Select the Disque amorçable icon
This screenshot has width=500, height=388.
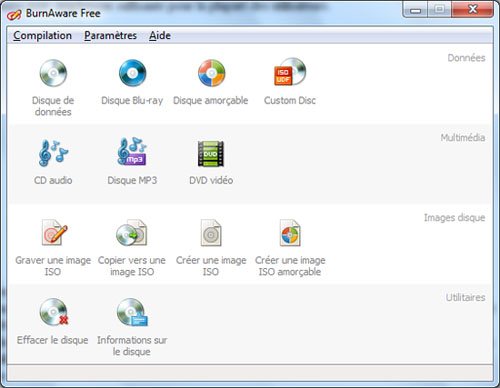pyautogui.click(x=211, y=73)
